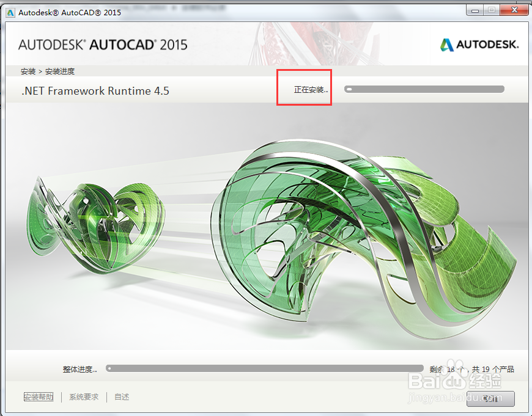Open the 安装帮助 installation help link

point(39,396)
